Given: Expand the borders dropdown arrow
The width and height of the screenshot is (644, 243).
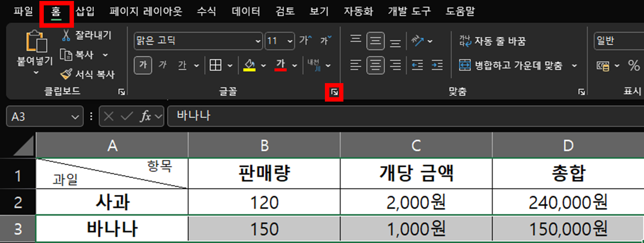Looking at the screenshot, I should pos(230,65).
